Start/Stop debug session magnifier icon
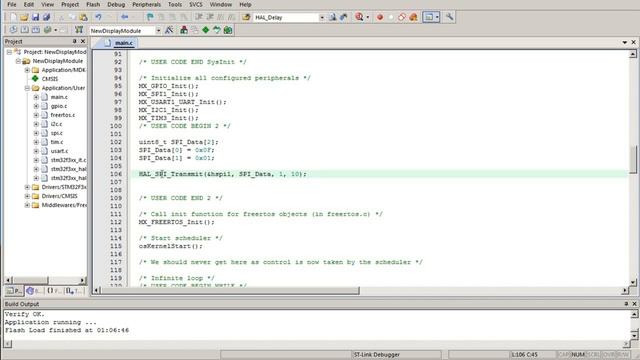 click(x=359, y=17)
